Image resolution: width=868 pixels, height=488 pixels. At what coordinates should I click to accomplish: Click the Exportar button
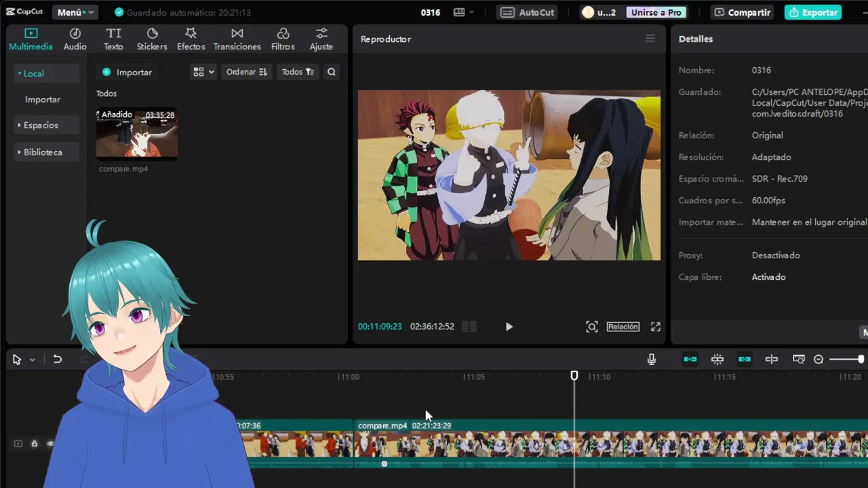(x=813, y=12)
